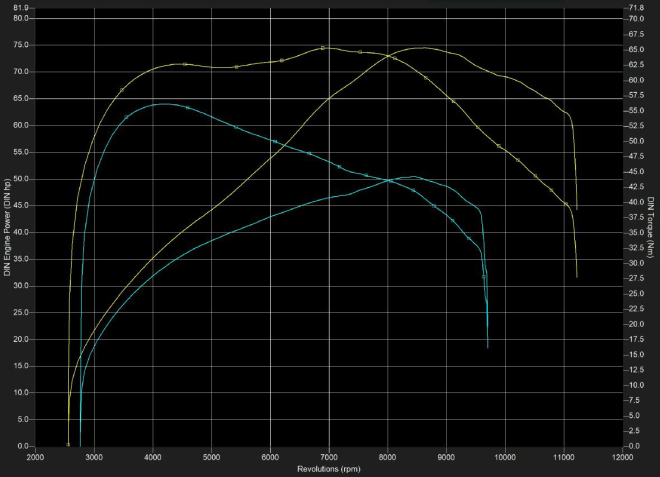Click yellow torque curve peak marker near 7000 rpm

click(323, 47)
